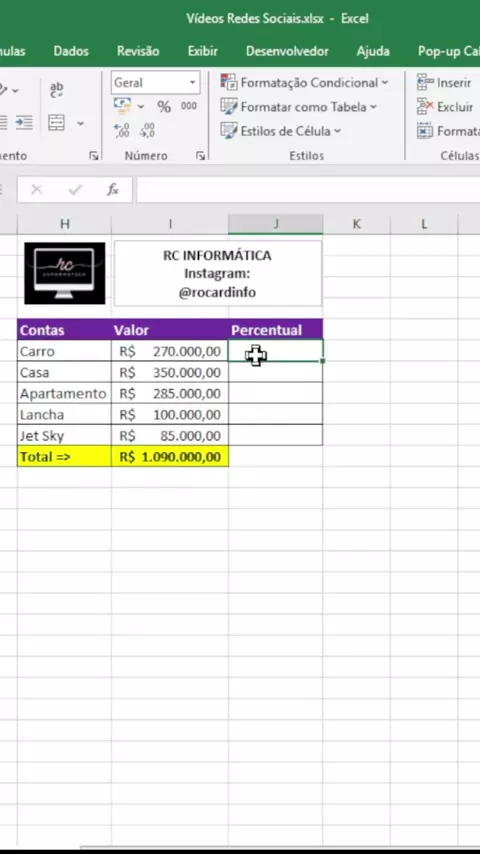
Task: Click the Excluir cells button
Action: [x=445, y=107]
